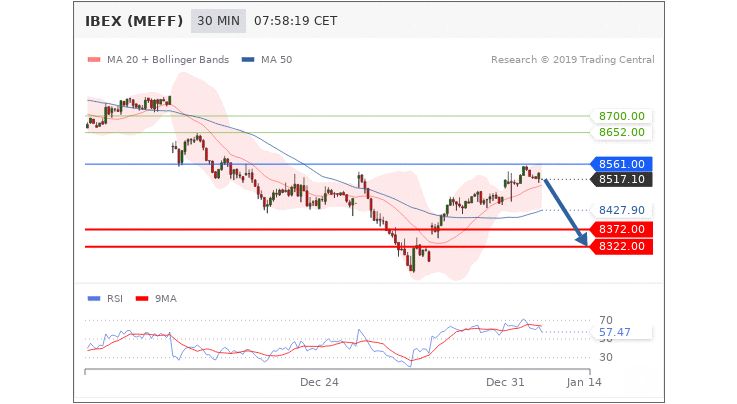The image size is (737, 404).
Task: Click the 8652.00 resistance price label
Action: pos(621,132)
